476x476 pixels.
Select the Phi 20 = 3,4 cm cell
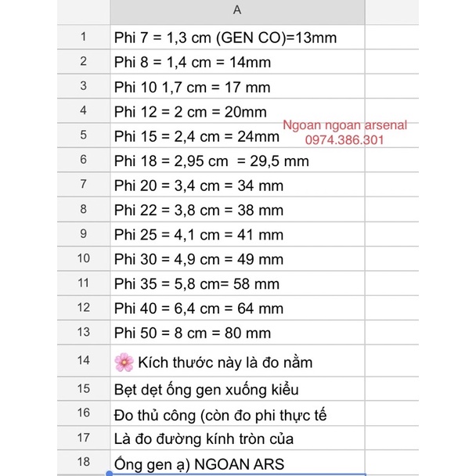click(x=198, y=186)
